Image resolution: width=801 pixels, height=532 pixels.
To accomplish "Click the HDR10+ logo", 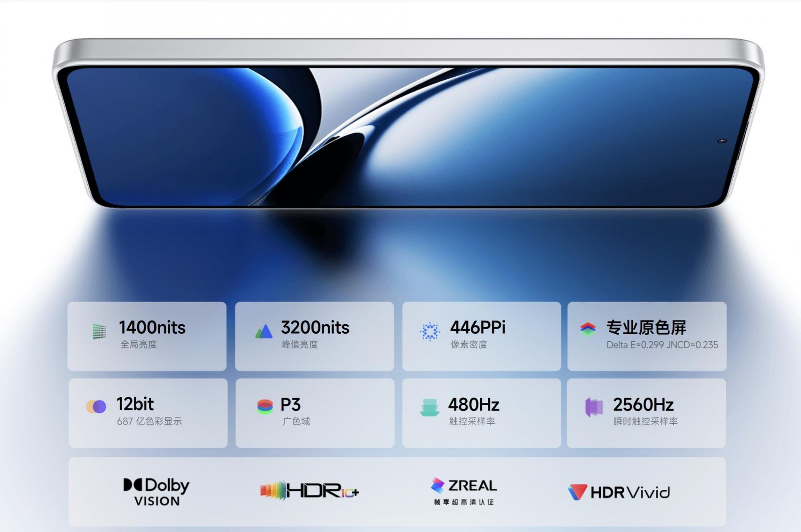I will click(x=309, y=491).
